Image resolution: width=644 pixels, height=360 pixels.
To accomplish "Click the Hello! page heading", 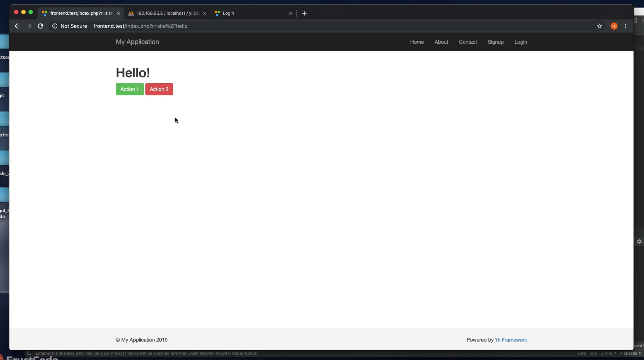I will (133, 73).
